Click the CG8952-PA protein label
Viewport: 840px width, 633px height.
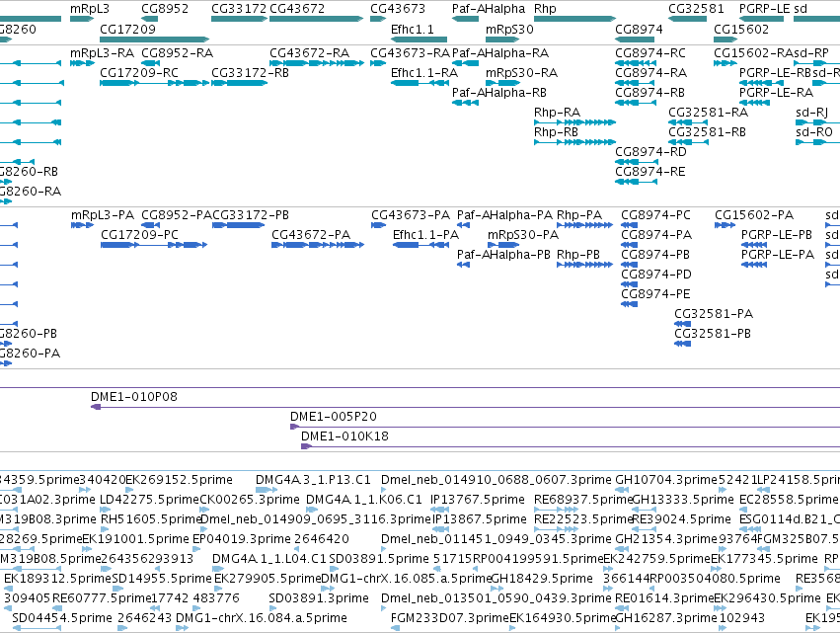(x=177, y=215)
